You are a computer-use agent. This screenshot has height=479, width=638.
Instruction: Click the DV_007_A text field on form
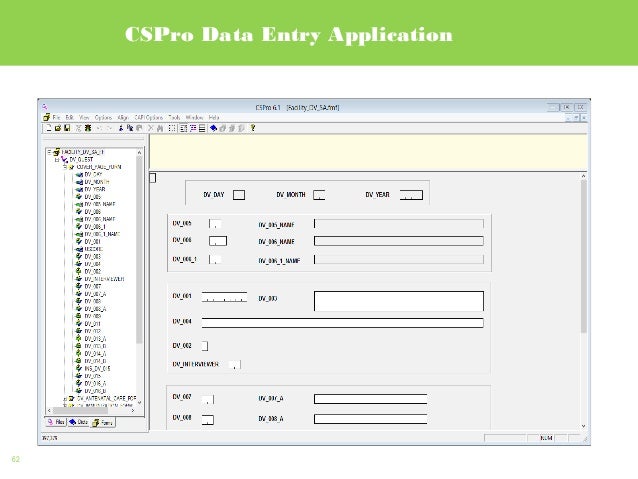pyautogui.click(x=370, y=399)
